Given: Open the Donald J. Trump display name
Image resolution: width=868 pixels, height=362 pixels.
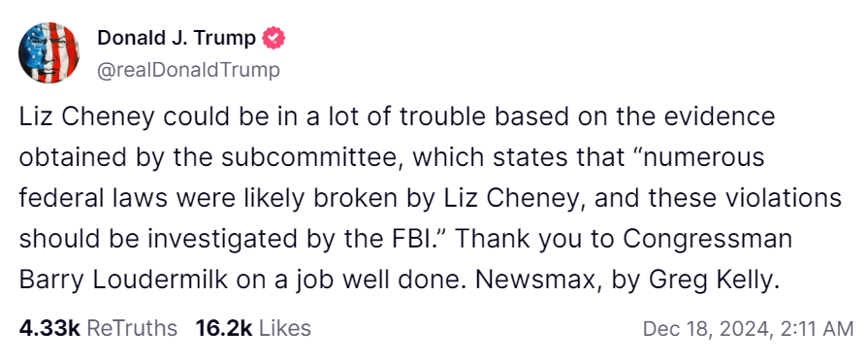Looking at the screenshot, I should (177, 38).
